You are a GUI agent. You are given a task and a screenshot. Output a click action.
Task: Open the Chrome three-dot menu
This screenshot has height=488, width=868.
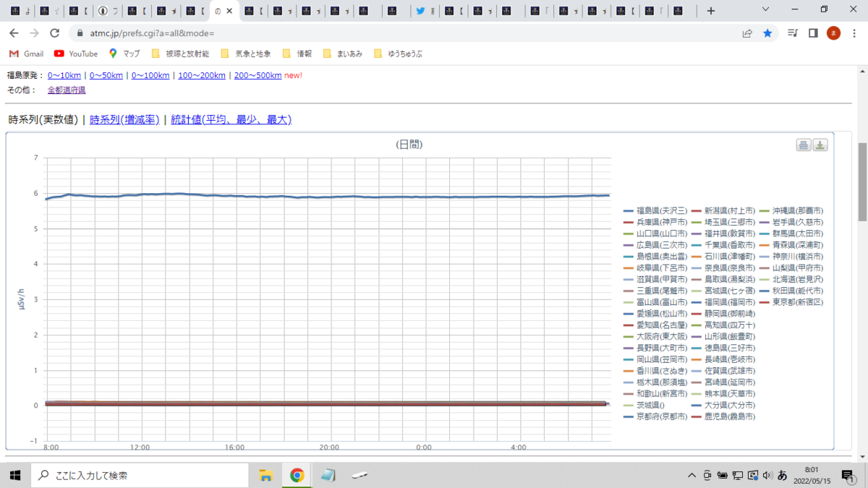pos(854,33)
